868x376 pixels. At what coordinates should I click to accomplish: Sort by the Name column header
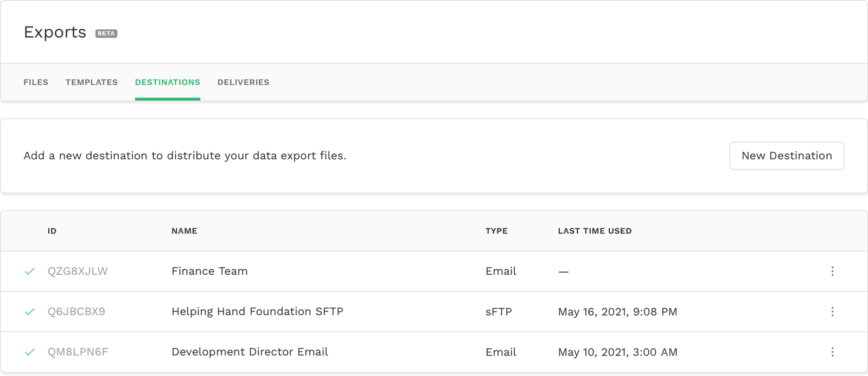coord(184,231)
